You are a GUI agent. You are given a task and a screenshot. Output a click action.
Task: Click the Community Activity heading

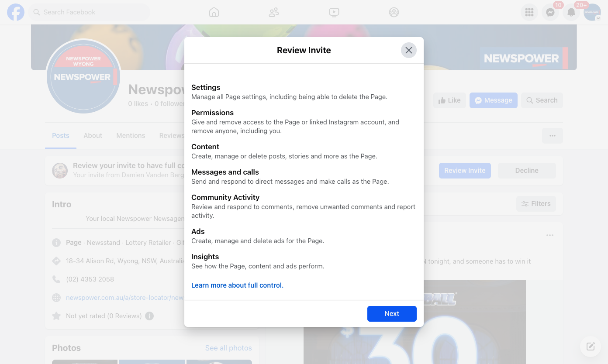click(225, 197)
